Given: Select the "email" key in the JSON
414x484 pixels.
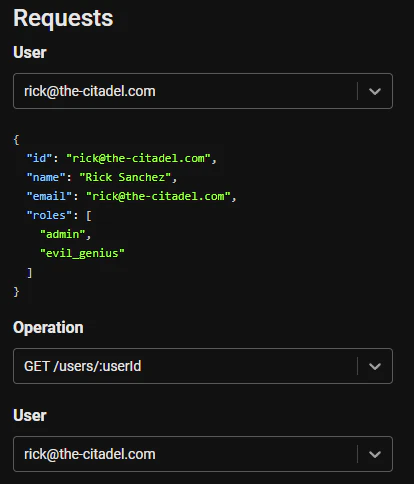Looking at the screenshot, I should [49, 196].
